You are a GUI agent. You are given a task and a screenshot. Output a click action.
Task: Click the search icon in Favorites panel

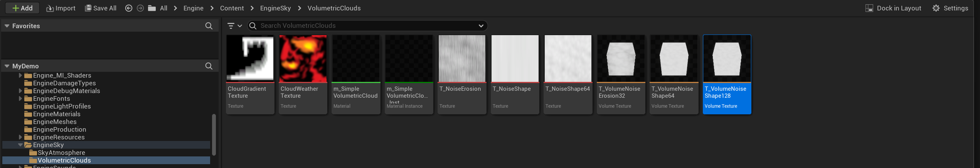[x=209, y=26]
